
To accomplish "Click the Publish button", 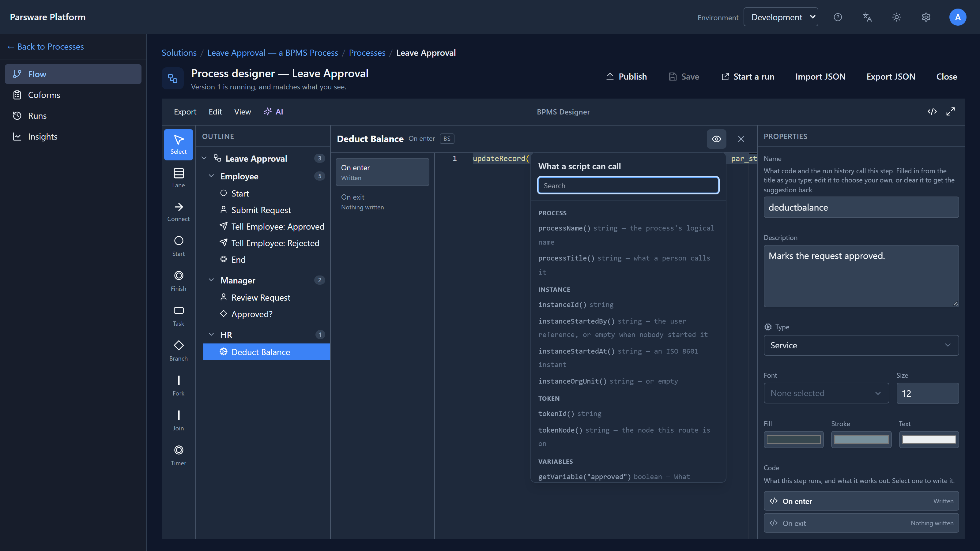I will click(626, 77).
